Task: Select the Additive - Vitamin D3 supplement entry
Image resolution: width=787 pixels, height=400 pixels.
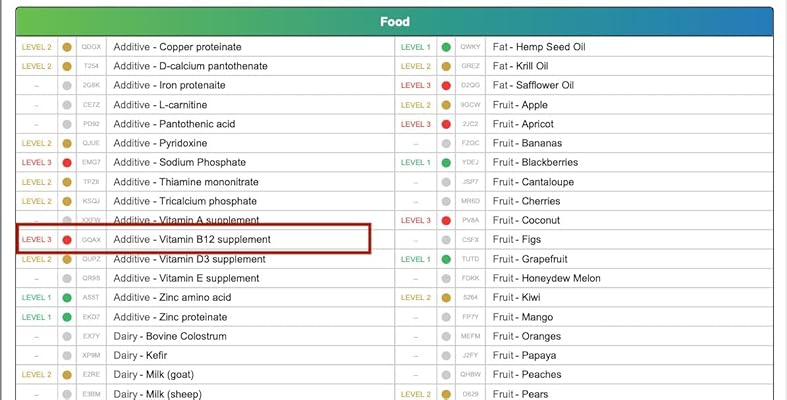Action: click(x=189, y=259)
